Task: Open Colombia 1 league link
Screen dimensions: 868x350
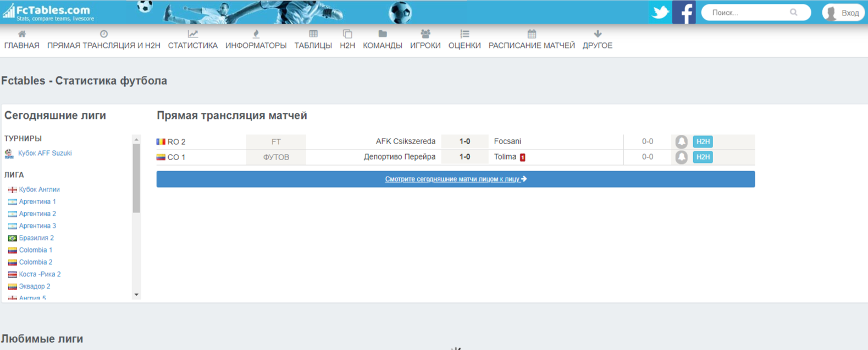Action: coord(36,250)
